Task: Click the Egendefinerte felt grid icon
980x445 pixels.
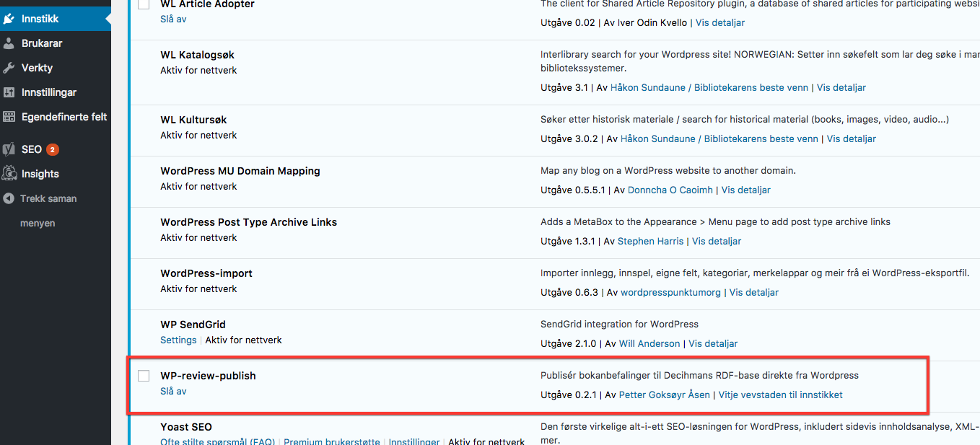Action: coord(9,117)
